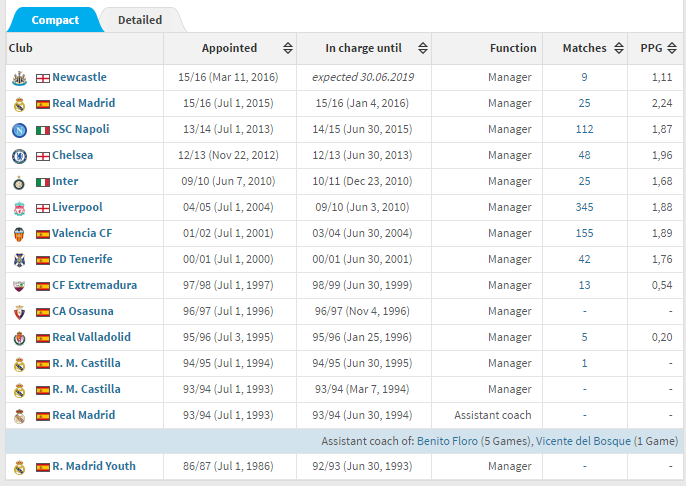Select the '96/97 (Nov 4, 1996)' cell
Image resolution: width=686 pixels, height=486 pixels.
[362, 311]
